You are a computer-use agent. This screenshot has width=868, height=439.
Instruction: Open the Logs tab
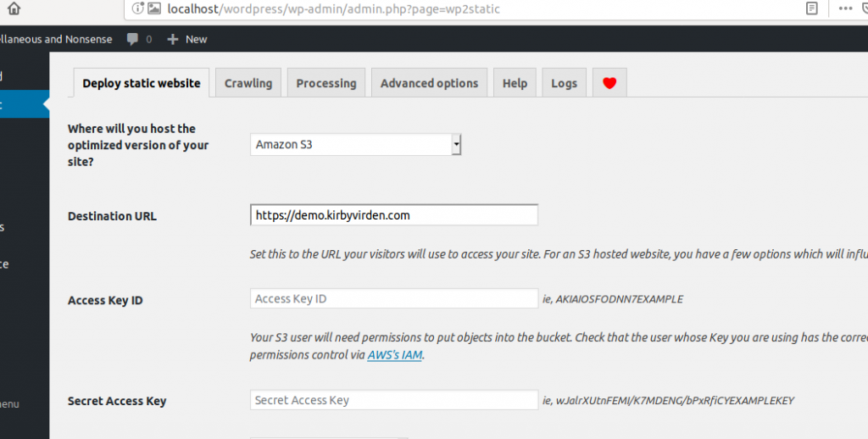click(564, 83)
